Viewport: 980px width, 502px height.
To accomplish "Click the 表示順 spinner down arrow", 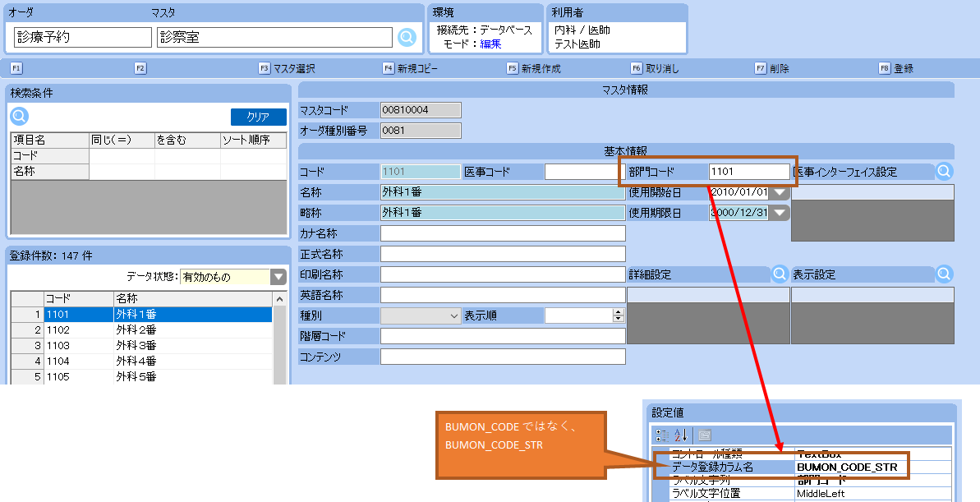I will (x=618, y=320).
